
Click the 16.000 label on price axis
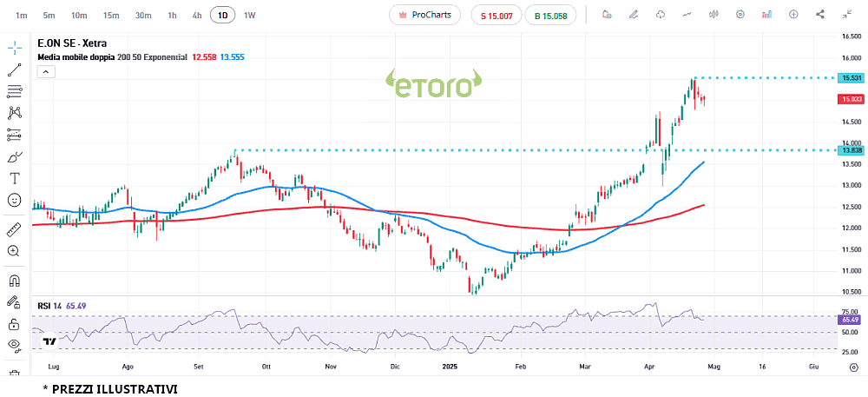(852, 57)
